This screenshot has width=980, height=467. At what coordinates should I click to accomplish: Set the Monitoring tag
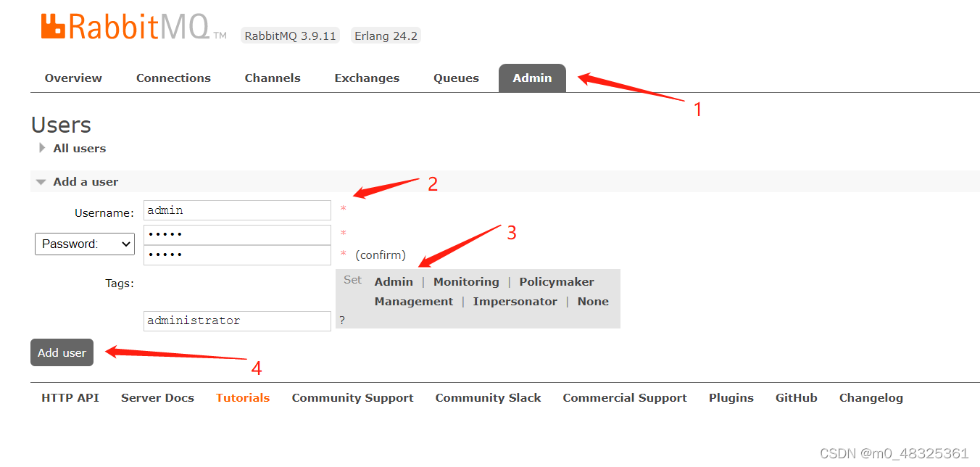click(466, 282)
